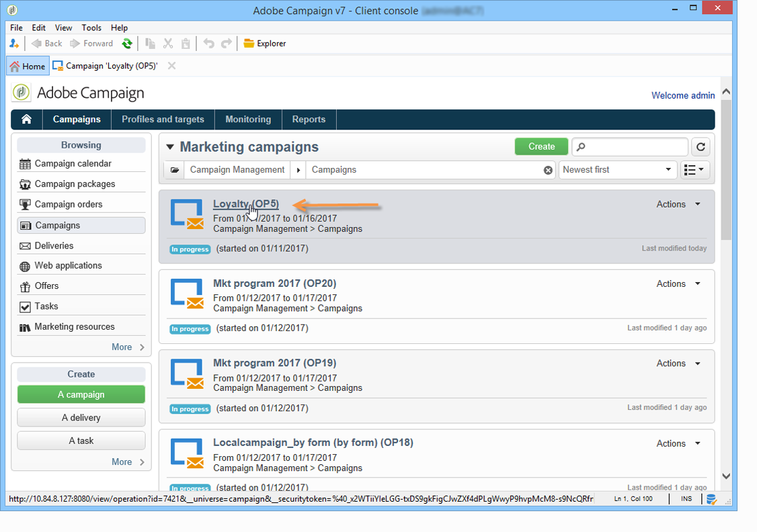Viewport: 757px width, 532px height.
Task: Click the folder icon in breadcrumb bar
Action: (174, 170)
